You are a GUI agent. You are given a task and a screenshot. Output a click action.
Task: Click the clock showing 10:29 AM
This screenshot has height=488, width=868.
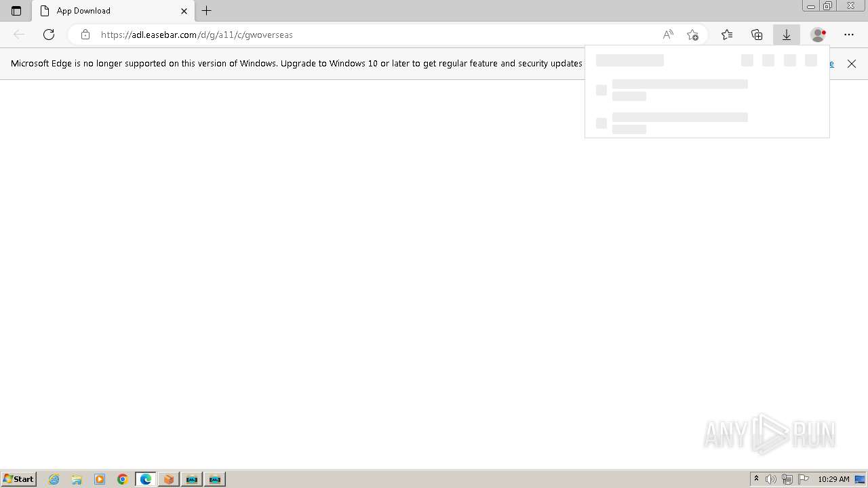pyautogui.click(x=833, y=479)
